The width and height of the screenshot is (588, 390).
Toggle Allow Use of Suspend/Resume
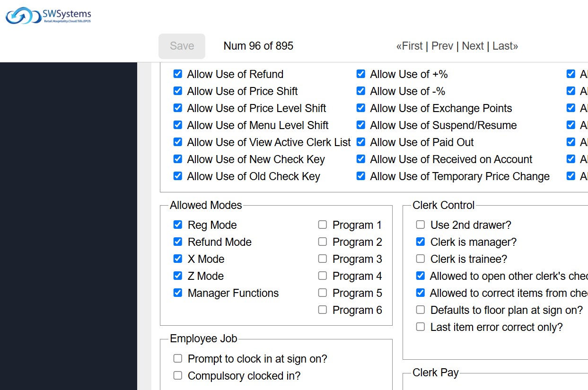[x=361, y=125]
